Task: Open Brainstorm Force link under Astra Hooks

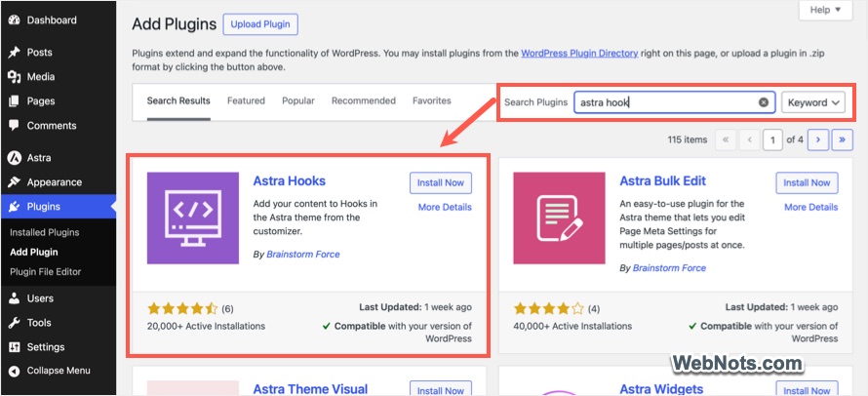Action: 303,255
